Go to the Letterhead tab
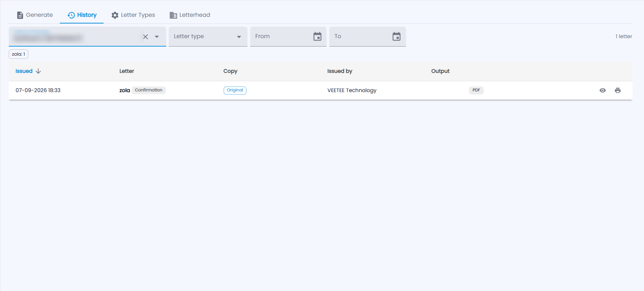644x291 pixels. click(x=190, y=15)
